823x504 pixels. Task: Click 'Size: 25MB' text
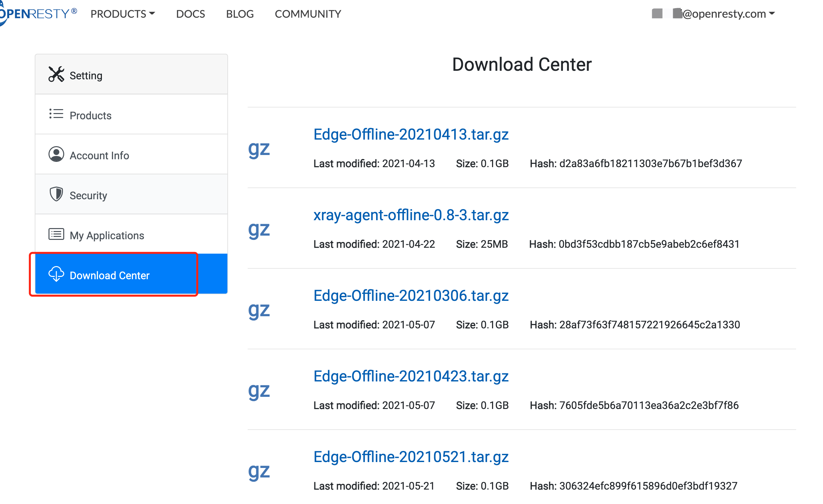click(482, 244)
